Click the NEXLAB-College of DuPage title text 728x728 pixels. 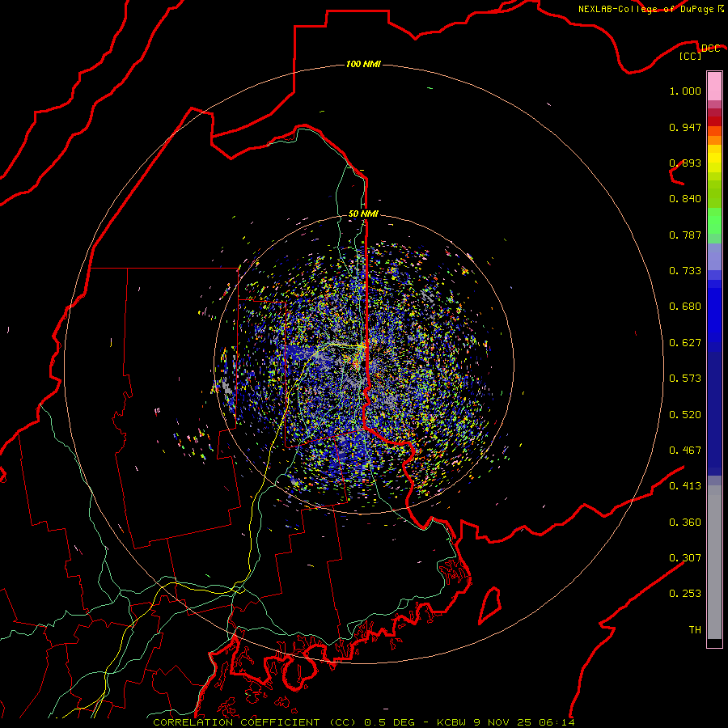point(645,9)
